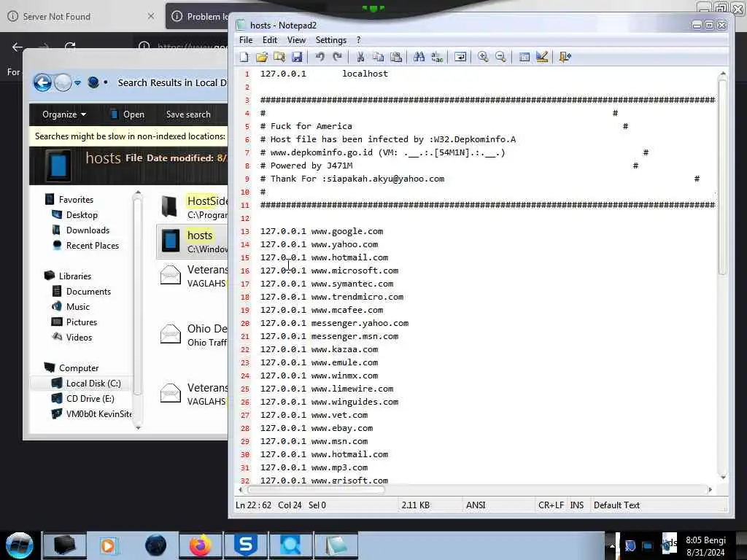
Task: Zoom out the editor text
Action: 500,57
